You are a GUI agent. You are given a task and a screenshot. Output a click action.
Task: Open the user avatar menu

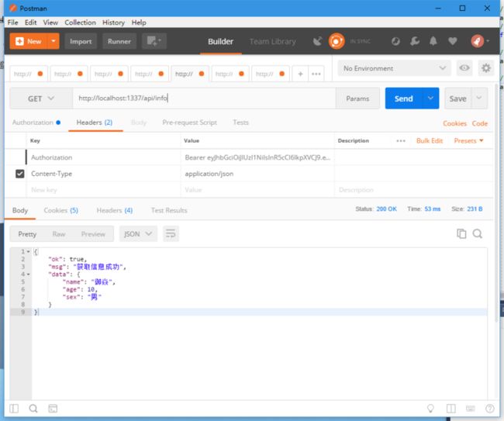[x=479, y=41]
